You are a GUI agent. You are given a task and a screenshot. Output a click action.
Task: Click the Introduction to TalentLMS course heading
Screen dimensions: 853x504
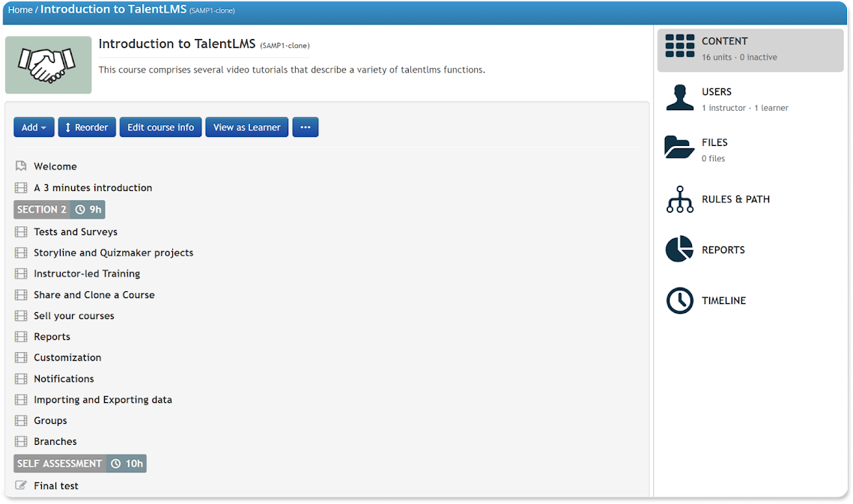(177, 44)
